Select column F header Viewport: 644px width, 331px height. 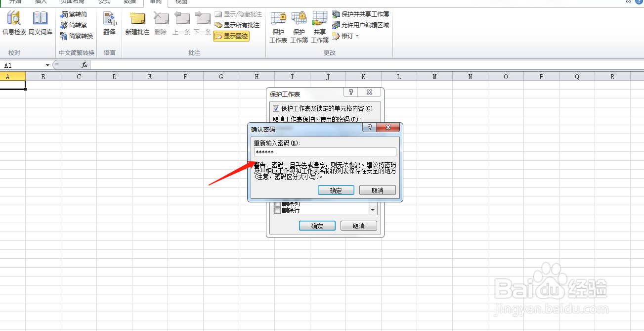(x=186, y=77)
